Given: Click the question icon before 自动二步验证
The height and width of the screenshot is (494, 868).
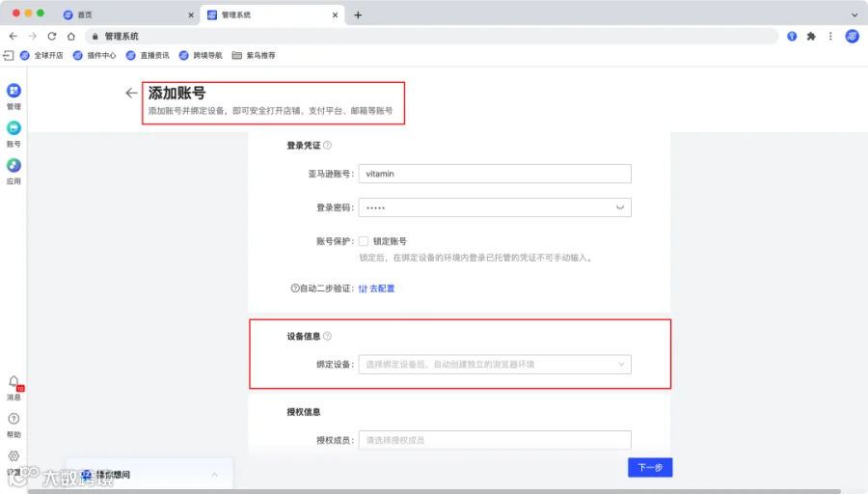Looking at the screenshot, I should click(x=295, y=288).
